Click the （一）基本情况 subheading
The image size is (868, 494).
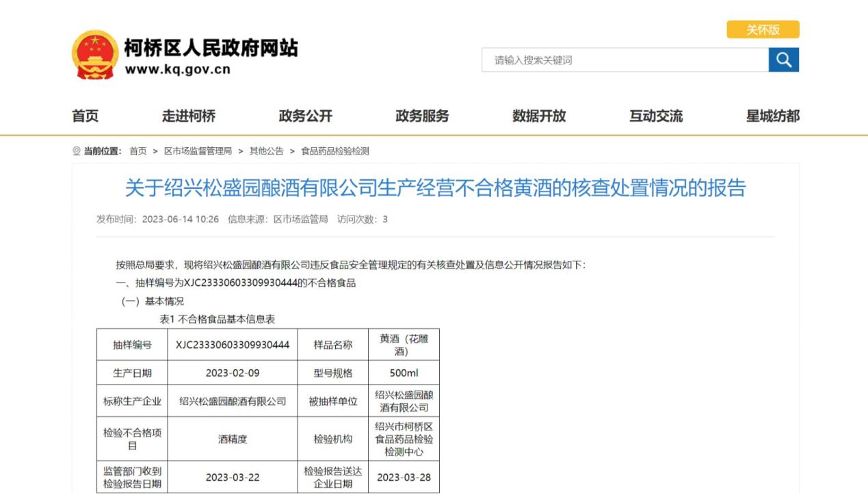(x=153, y=301)
